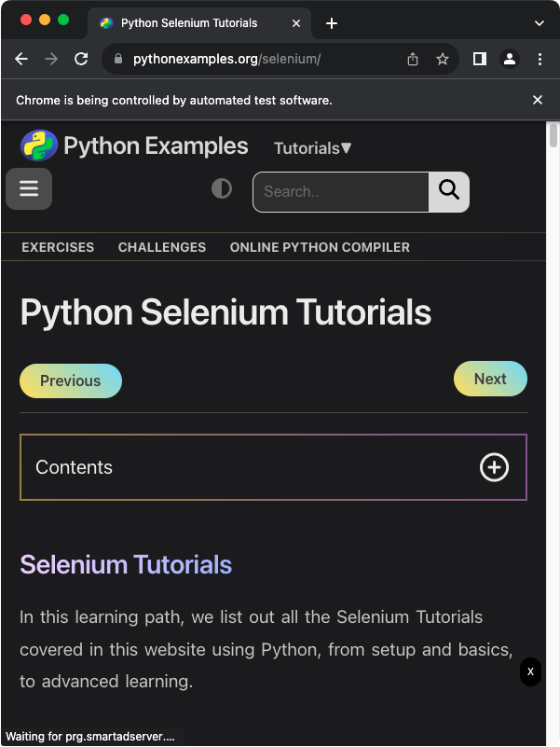The height and width of the screenshot is (747, 560).
Task: Click the Python Selenium Tutorials page heading
Action: 225,312
